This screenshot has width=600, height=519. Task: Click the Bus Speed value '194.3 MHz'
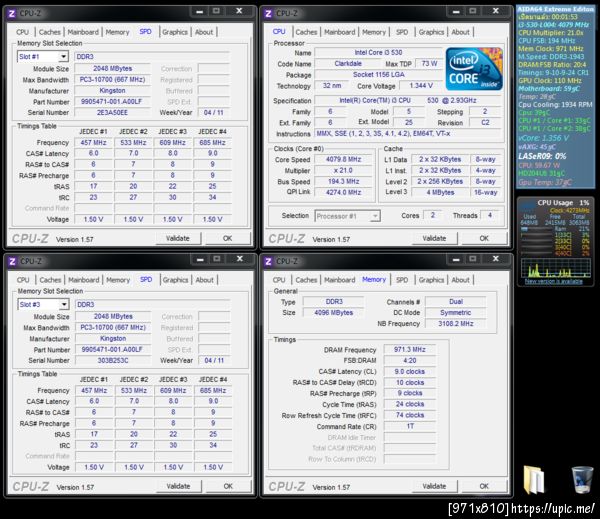point(343,181)
